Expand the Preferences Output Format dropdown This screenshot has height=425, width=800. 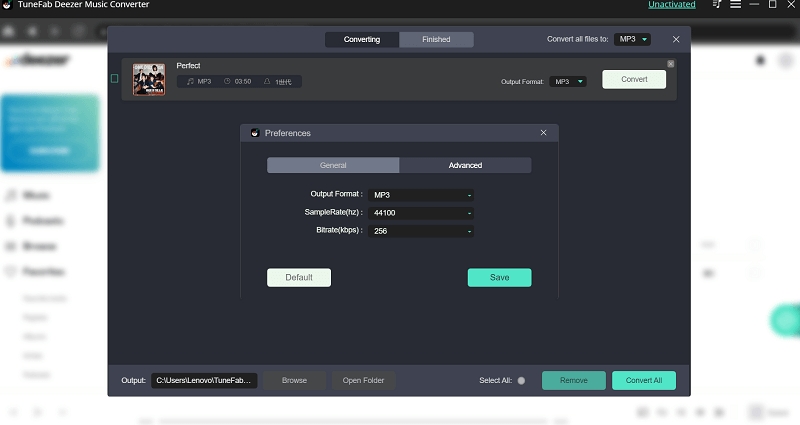(x=421, y=195)
